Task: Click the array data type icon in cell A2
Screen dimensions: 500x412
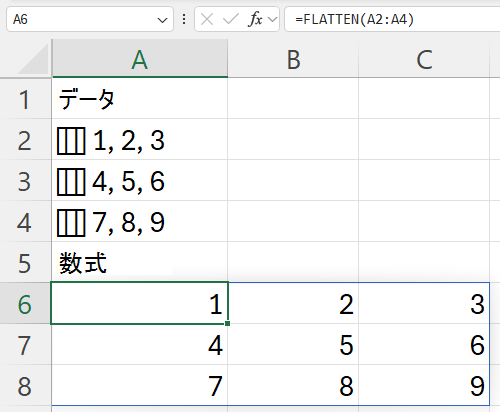Action: [71, 141]
